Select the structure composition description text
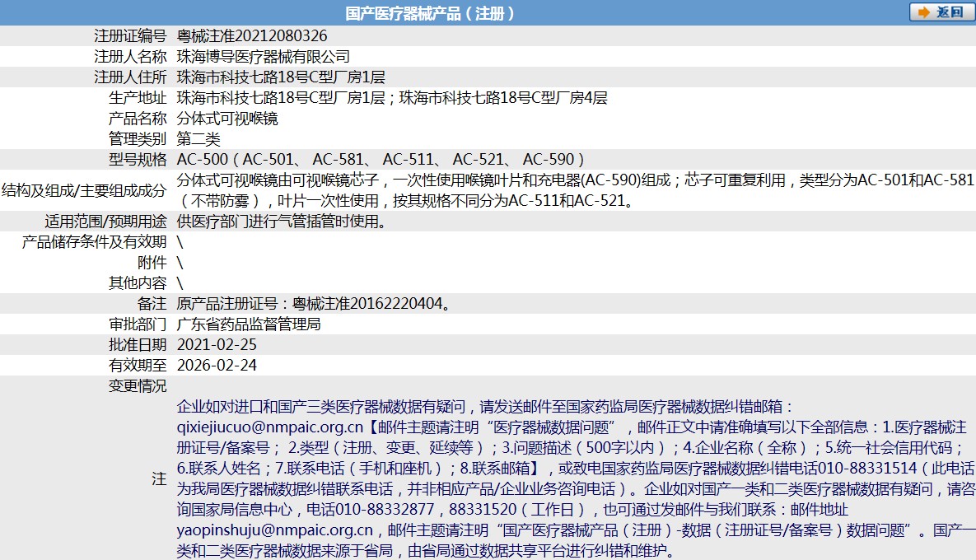Screen dimensions: 976x560 [575, 190]
